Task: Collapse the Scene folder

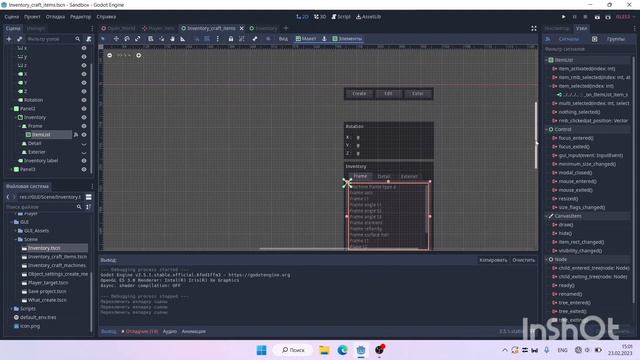Action: tap(16, 239)
